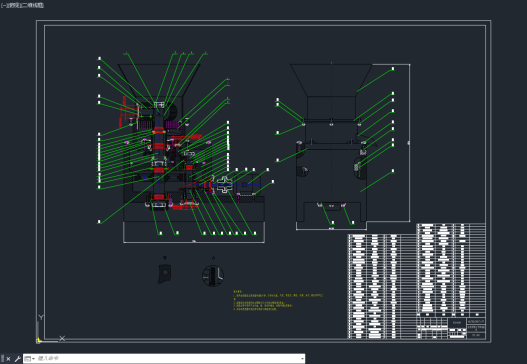This screenshot has width=527, height=364.
Task: Select the right parts list table
Action: point(451,268)
